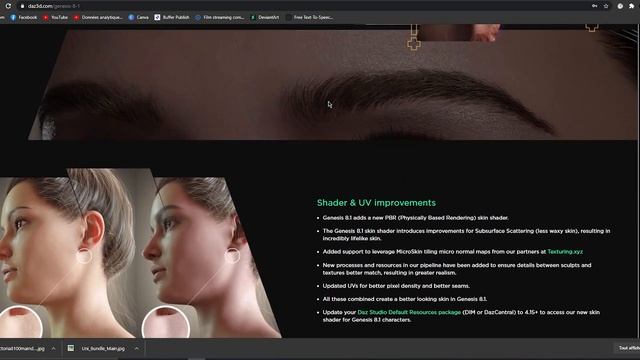Expand options chevron for Uni_Bundle_Main.jpg download
The height and width of the screenshot is (360, 640).
click(x=136, y=349)
